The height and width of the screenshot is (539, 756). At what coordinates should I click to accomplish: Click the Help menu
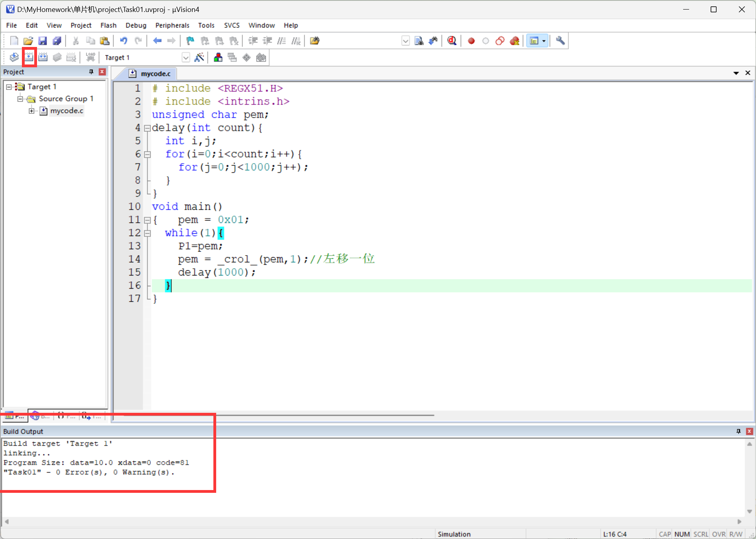291,25
